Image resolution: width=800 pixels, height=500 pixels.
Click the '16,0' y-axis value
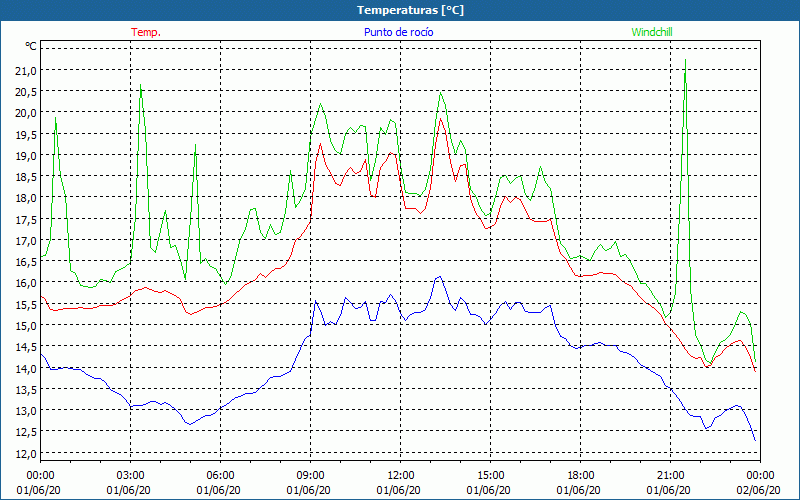click(26, 283)
